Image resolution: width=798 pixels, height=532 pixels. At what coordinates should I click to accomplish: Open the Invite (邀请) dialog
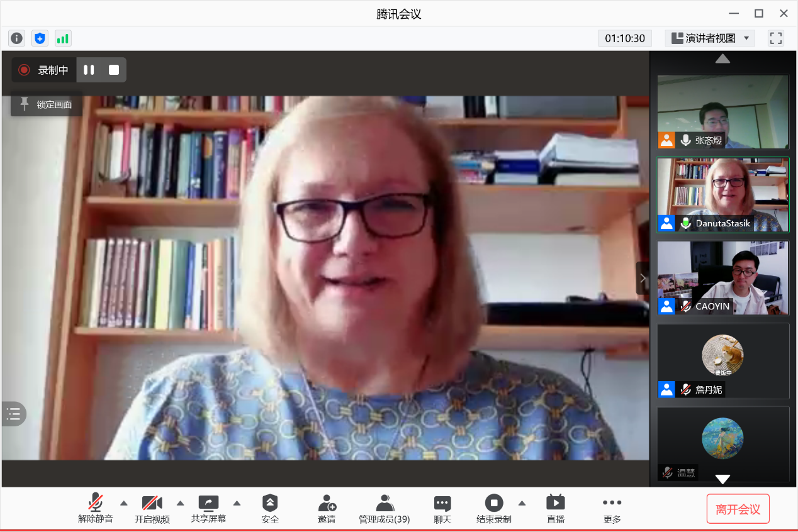pyautogui.click(x=327, y=509)
